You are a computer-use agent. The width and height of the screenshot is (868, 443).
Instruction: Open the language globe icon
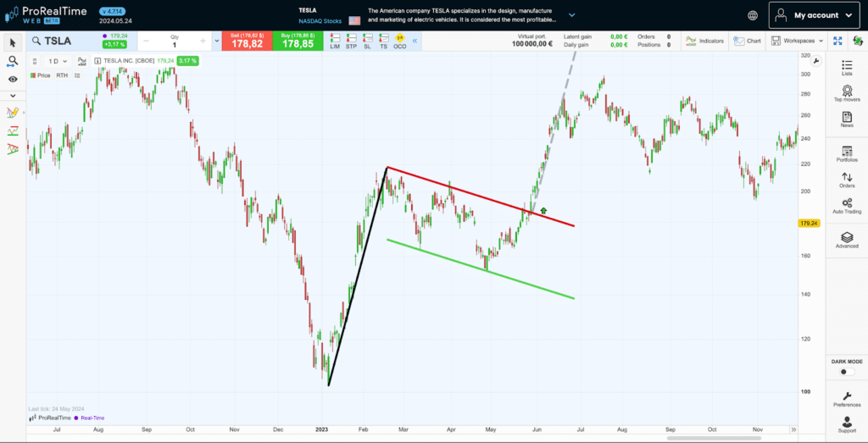[752, 15]
